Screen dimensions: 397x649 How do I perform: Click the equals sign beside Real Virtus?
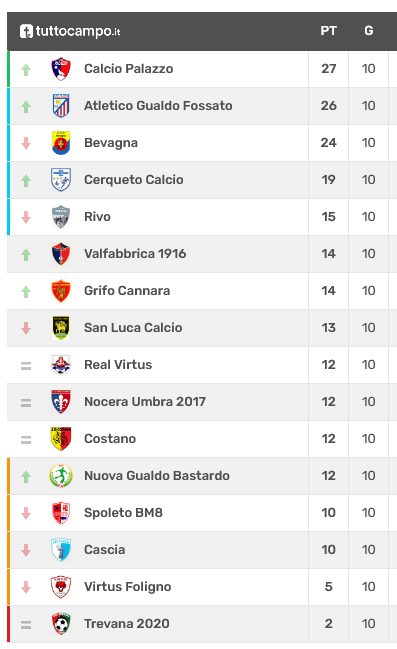pyautogui.click(x=26, y=366)
